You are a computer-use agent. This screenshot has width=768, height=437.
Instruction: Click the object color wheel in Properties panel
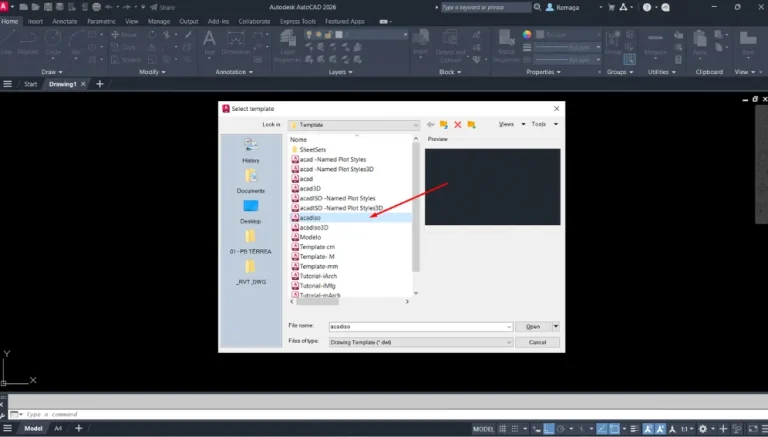tap(527, 34)
